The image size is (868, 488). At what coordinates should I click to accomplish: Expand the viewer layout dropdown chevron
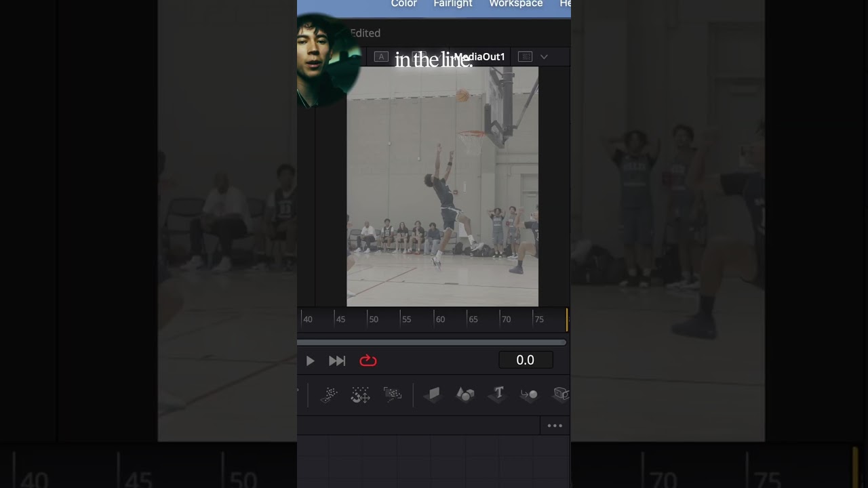click(x=544, y=57)
